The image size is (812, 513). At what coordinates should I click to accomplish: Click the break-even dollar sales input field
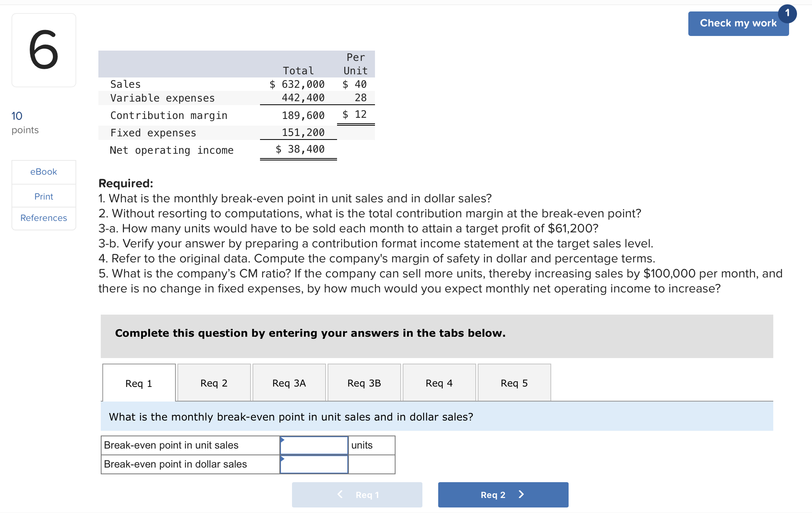pyautogui.click(x=313, y=464)
